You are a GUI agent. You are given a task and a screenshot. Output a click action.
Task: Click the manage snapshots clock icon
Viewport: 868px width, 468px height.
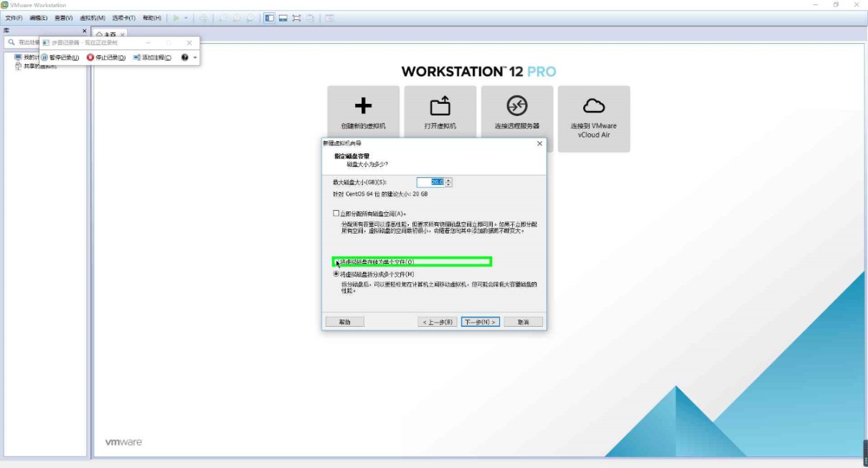pos(250,18)
